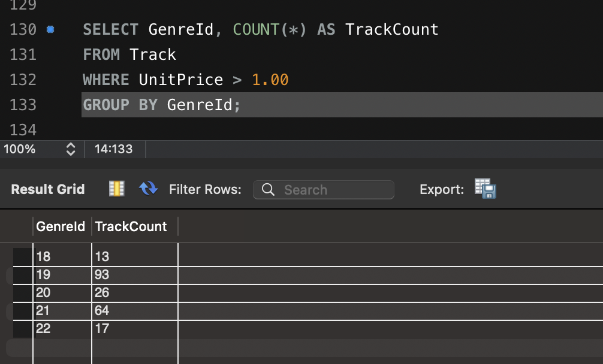Select GenreId cell with value 18
The image size is (603, 364).
click(62, 256)
